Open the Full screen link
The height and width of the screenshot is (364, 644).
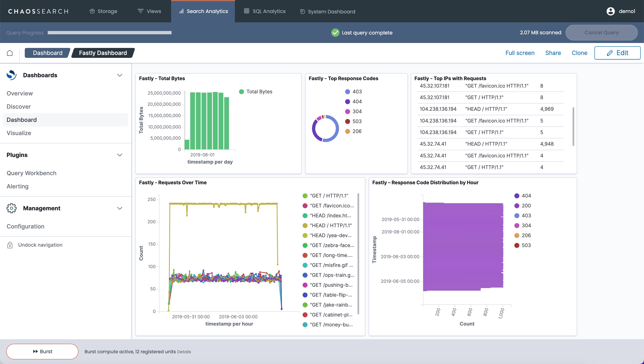coord(520,53)
